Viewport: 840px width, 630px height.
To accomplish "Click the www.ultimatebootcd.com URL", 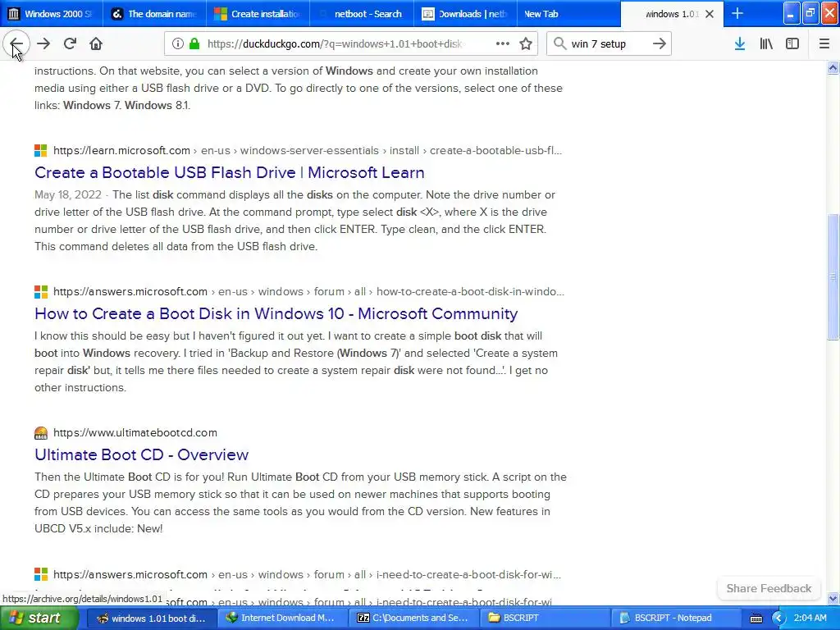I will (135, 432).
